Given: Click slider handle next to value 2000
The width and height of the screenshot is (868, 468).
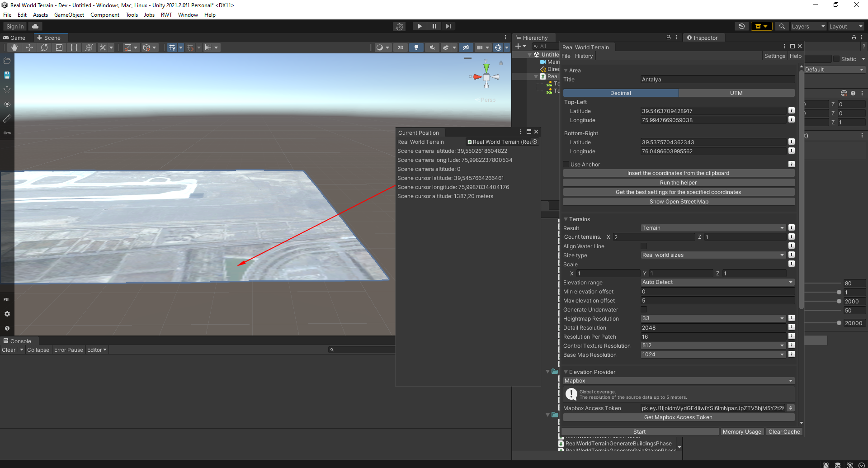Looking at the screenshot, I should pyautogui.click(x=839, y=301).
